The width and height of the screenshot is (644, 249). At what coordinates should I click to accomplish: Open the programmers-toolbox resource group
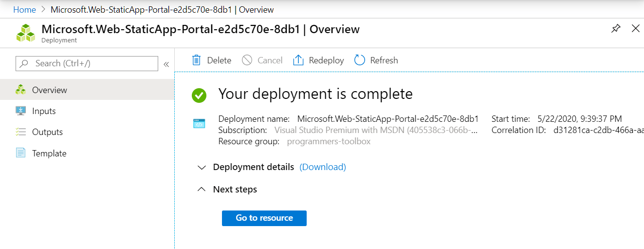[x=329, y=141]
